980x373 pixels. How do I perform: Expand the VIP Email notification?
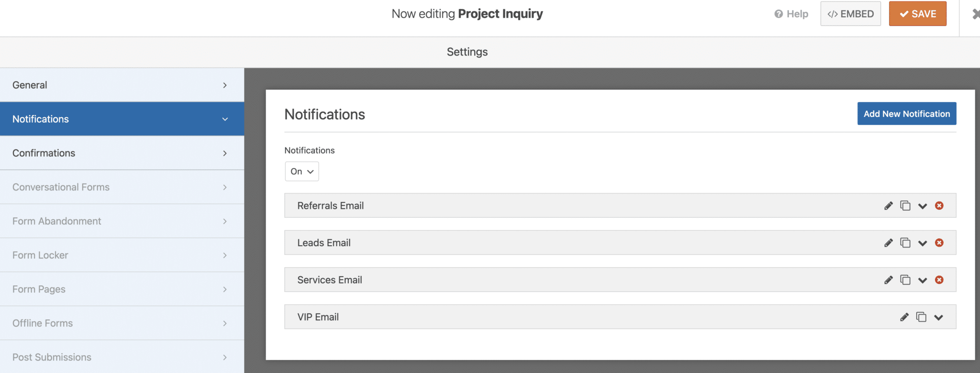pyautogui.click(x=939, y=316)
